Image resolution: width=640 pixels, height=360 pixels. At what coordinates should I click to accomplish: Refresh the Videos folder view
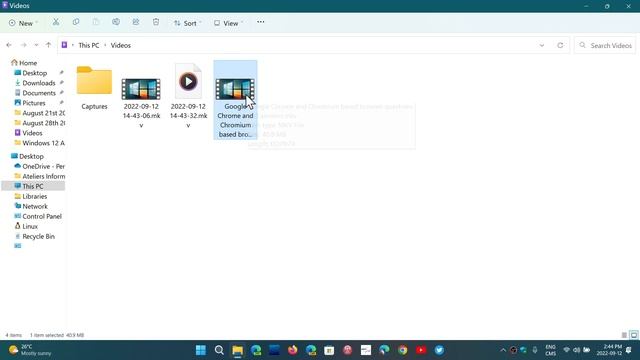560,45
